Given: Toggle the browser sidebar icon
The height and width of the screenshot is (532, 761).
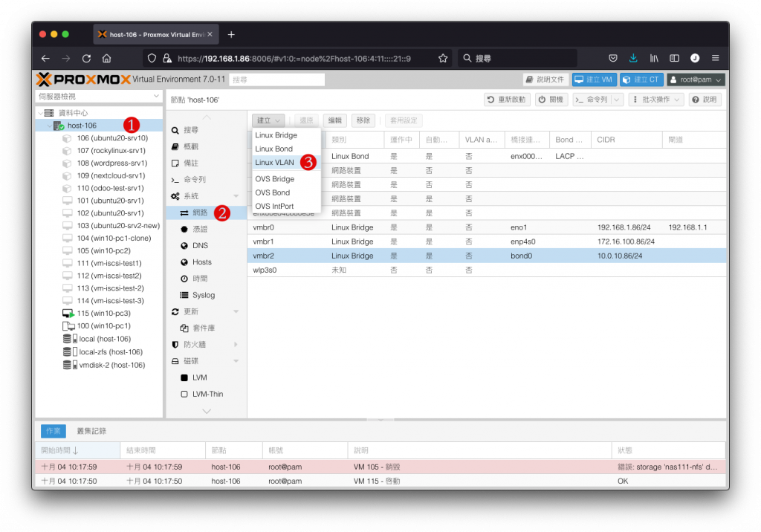Looking at the screenshot, I should [x=675, y=58].
